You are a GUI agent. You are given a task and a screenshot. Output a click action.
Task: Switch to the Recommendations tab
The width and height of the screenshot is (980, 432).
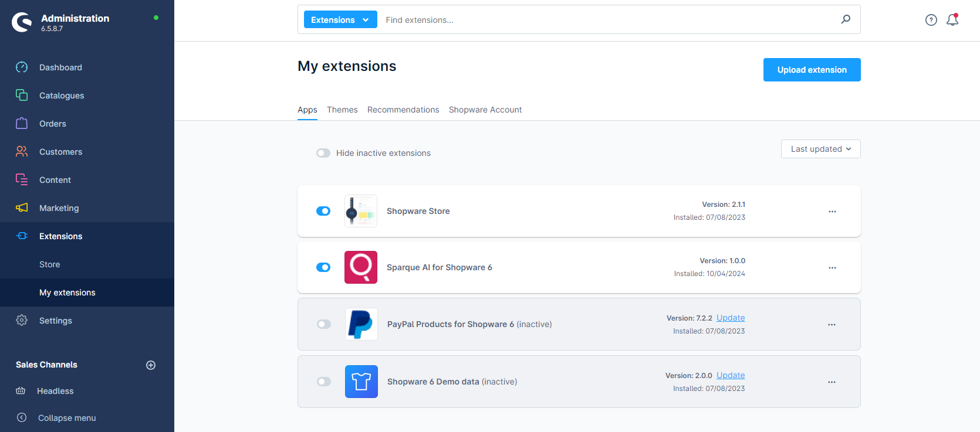coord(403,110)
